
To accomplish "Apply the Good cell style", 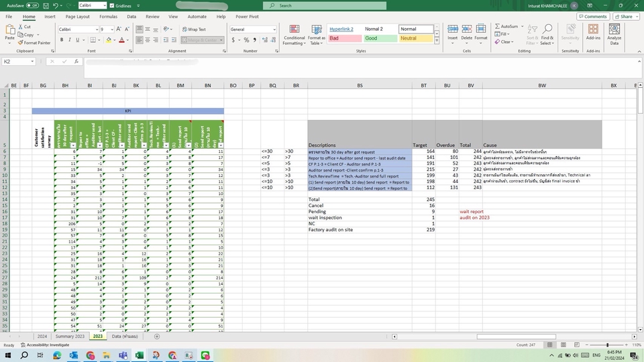I will click(x=380, y=38).
